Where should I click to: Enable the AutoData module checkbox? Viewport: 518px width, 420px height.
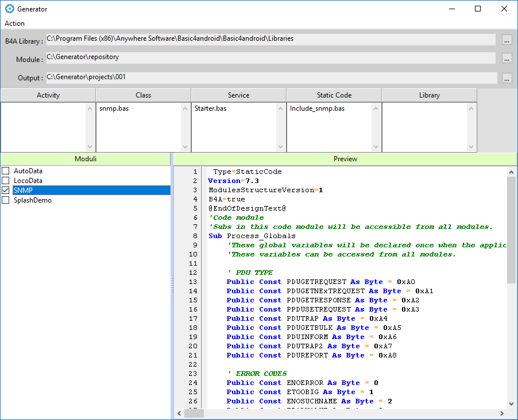pyautogui.click(x=6, y=171)
